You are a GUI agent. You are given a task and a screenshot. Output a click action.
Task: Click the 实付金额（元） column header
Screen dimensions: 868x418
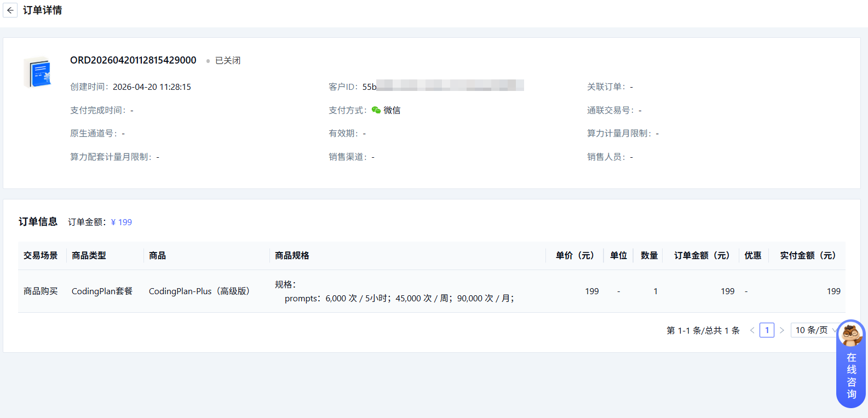[808, 255]
